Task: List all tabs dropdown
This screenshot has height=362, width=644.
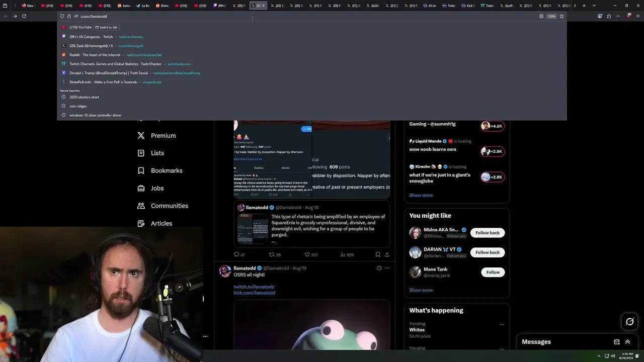Action: click(594, 6)
